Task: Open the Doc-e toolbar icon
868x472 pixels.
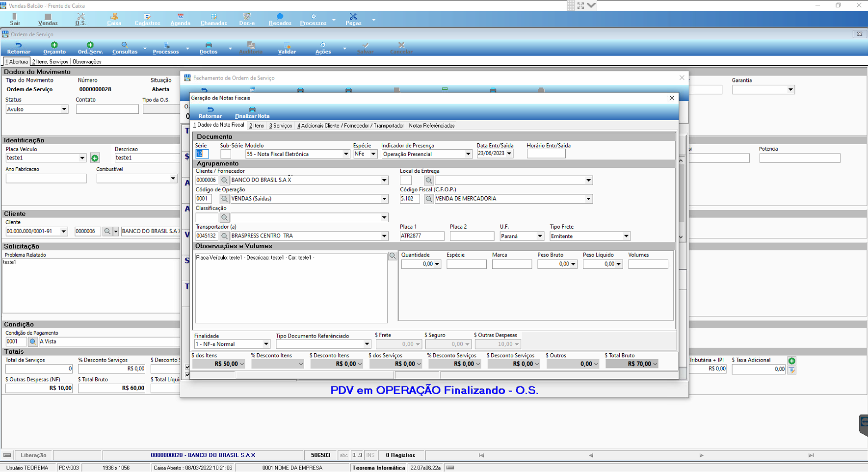Action: 247,19
